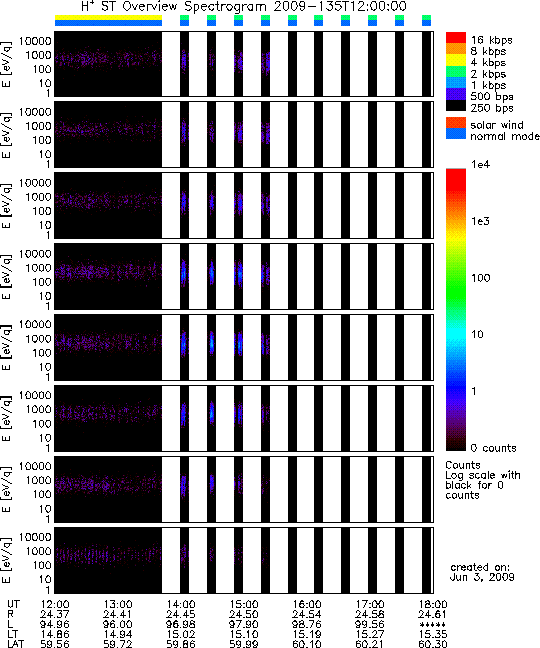
Task: Click the '4 kbps' legend label
Action: click(x=488, y=63)
